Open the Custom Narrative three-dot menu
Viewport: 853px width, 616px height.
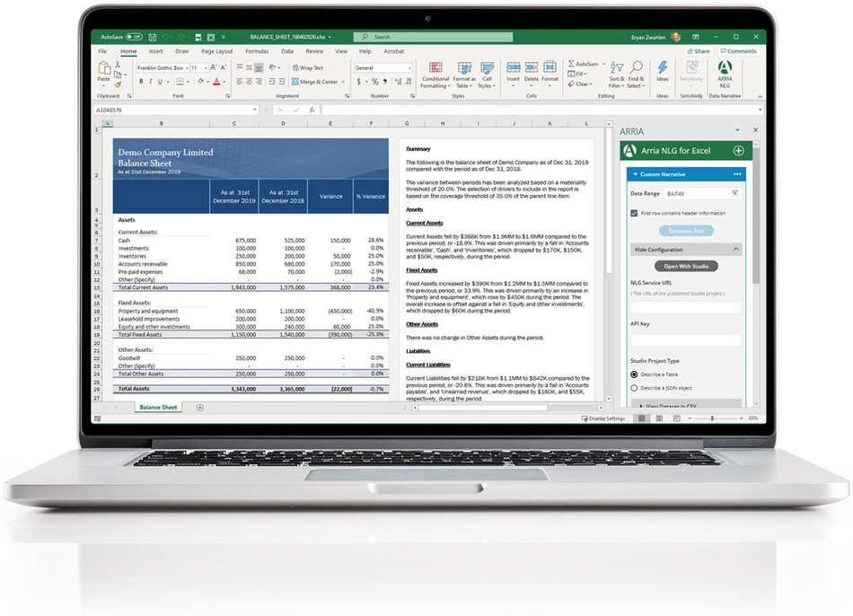(x=737, y=174)
